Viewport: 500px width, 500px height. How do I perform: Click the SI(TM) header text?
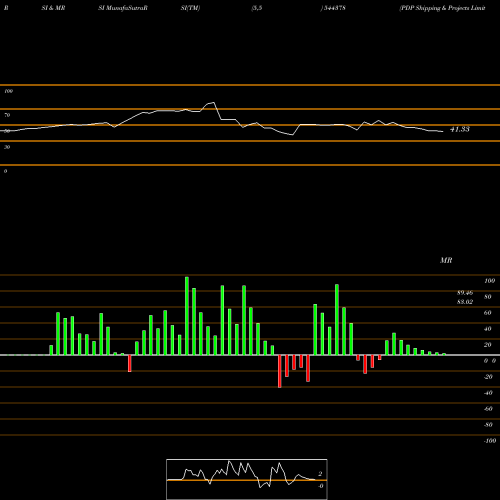[190, 8]
